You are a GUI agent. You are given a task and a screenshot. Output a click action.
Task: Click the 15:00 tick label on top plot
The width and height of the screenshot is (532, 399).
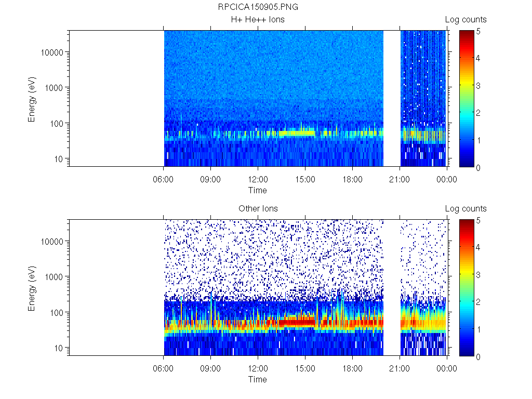point(305,179)
